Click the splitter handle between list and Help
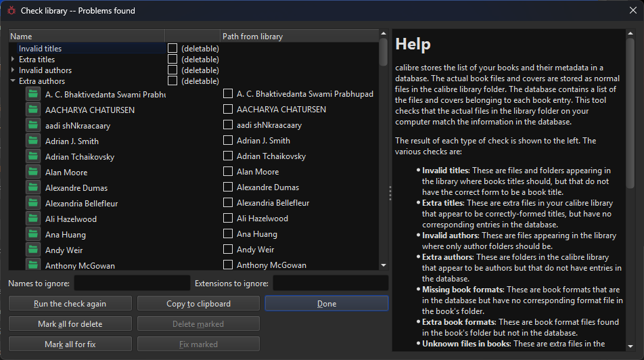644x360 pixels. 390,193
